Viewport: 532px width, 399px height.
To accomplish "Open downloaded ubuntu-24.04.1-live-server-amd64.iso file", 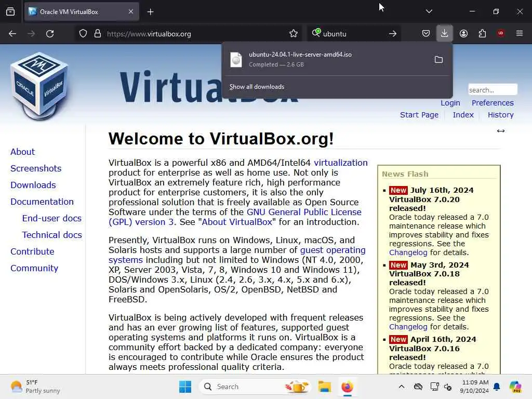I will [326, 59].
